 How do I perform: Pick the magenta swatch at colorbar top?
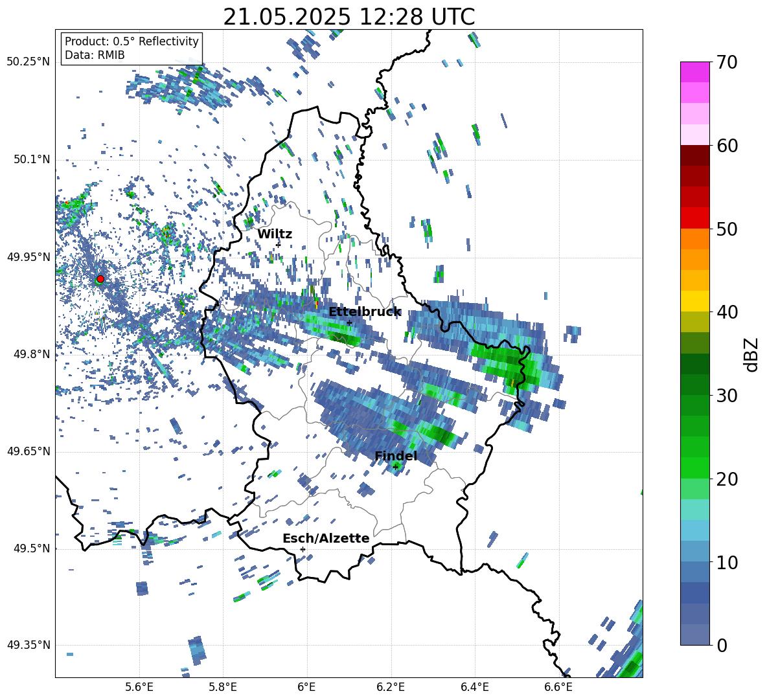pos(694,73)
